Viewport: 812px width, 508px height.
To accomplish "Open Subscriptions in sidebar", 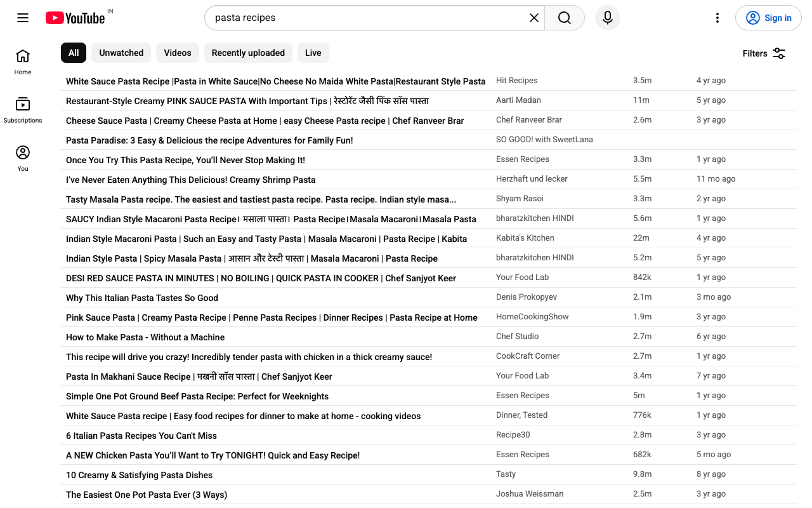I will pyautogui.click(x=23, y=110).
